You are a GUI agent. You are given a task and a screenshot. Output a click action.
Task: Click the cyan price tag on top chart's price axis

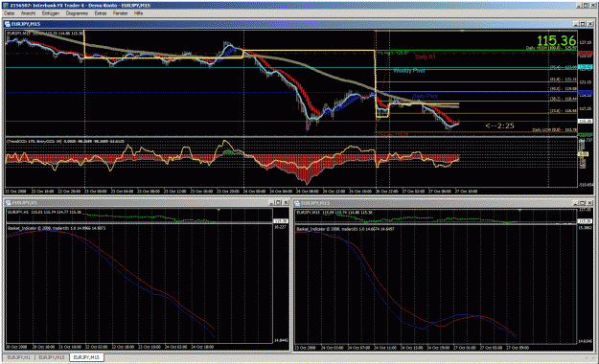tap(586, 67)
